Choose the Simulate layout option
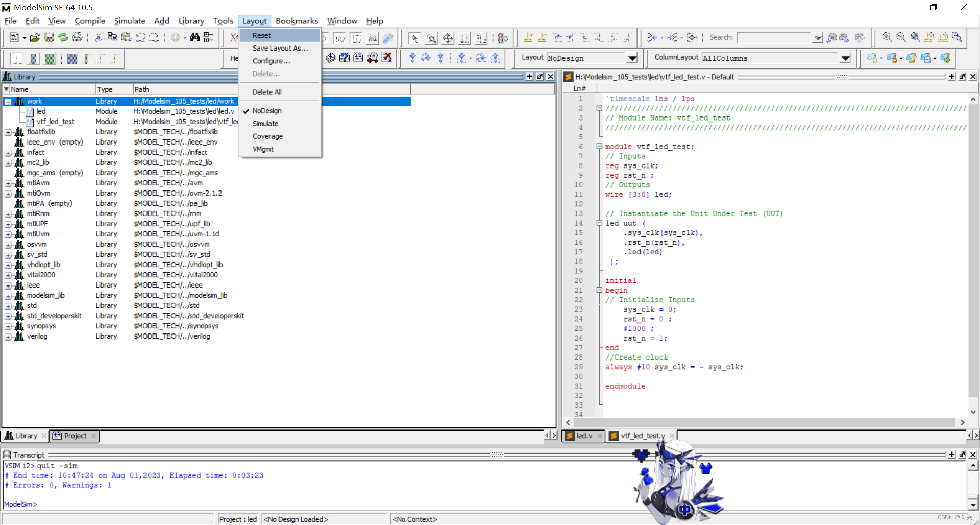Viewport: 980px width, 525px height. coord(265,124)
